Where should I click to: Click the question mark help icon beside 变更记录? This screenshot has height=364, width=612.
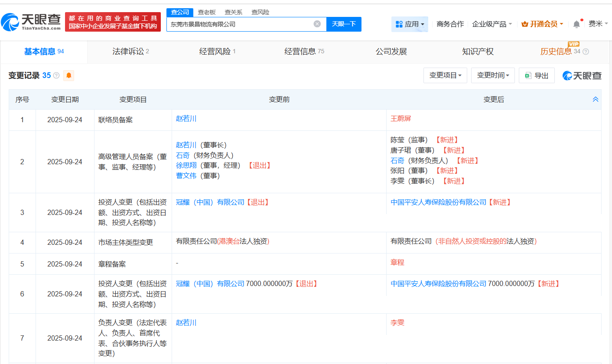(56, 75)
